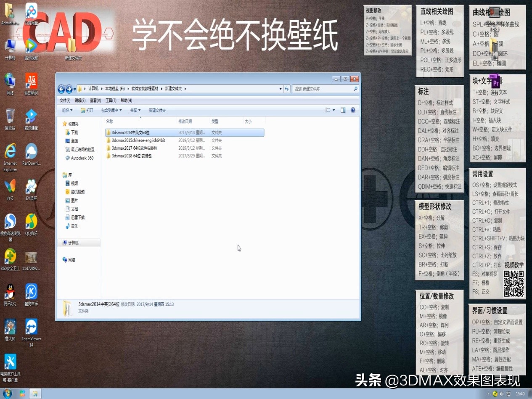Click the 打开 toolbar button
This screenshot has width=532, height=399.
[x=87, y=110]
